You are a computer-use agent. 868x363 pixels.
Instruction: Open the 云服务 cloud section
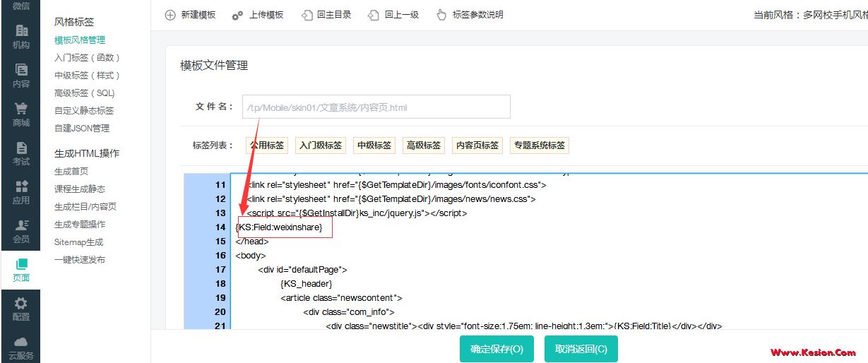pyautogui.click(x=20, y=347)
